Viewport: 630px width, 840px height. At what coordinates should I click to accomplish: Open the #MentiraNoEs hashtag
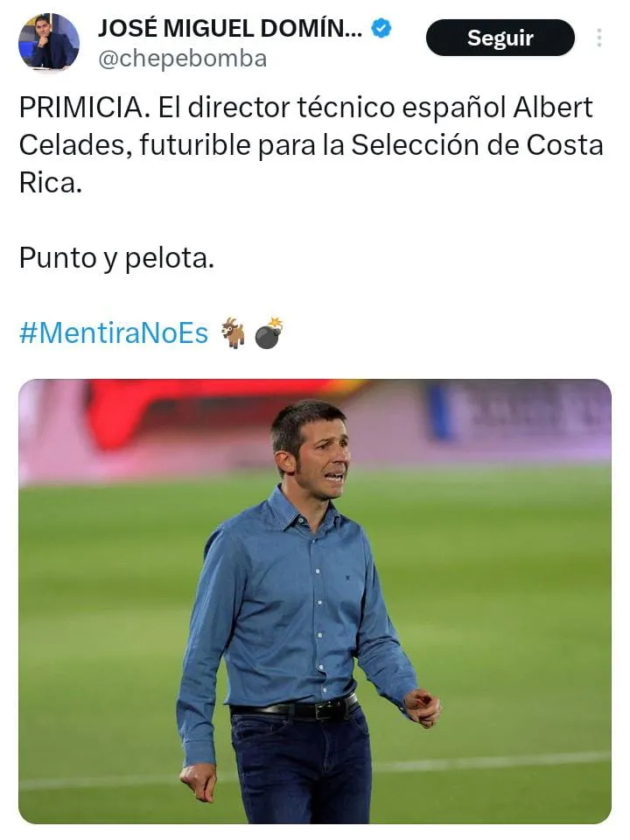coord(114,333)
